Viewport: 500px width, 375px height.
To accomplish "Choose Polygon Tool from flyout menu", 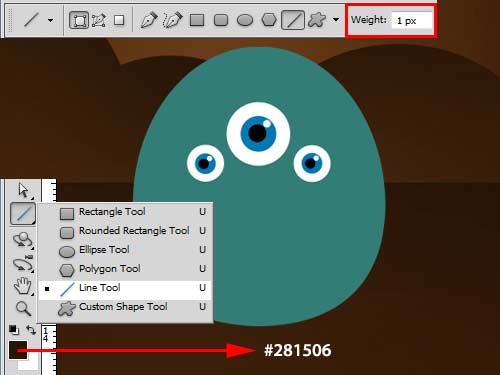I will pyautogui.click(x=125, y=269).
